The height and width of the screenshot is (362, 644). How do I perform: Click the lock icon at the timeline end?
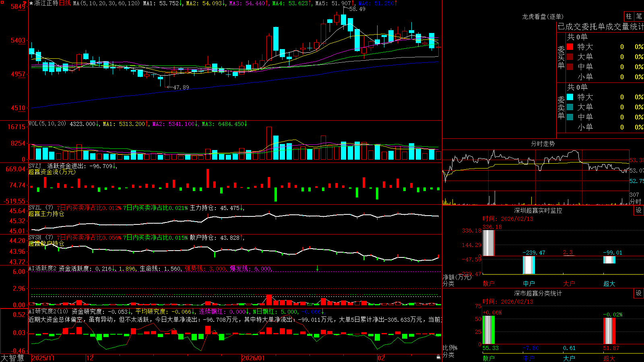[438, 357]
